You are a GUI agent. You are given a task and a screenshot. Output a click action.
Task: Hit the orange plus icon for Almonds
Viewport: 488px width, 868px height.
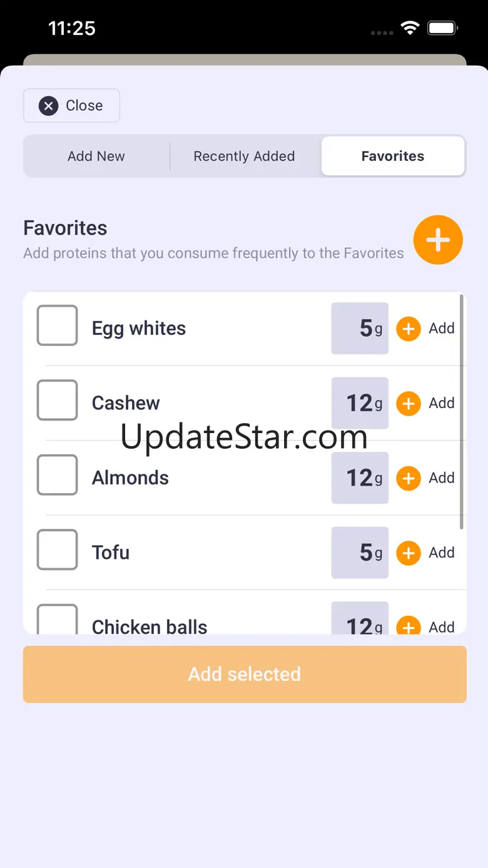pyautogui.click(x=409, y=478)
